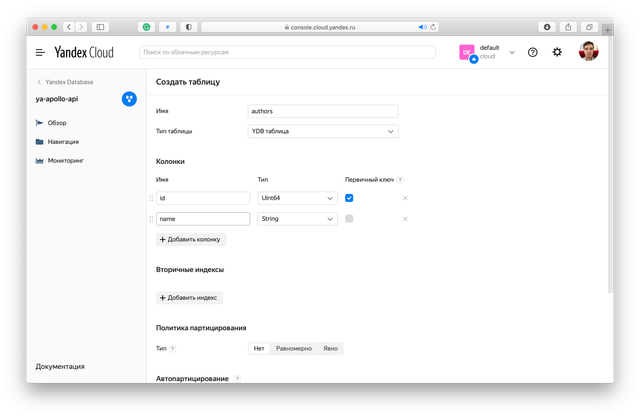The width and height of the screenshot is (640, 418).
Task: Select Равномерно partitioning type
Action: coord(293,348)
